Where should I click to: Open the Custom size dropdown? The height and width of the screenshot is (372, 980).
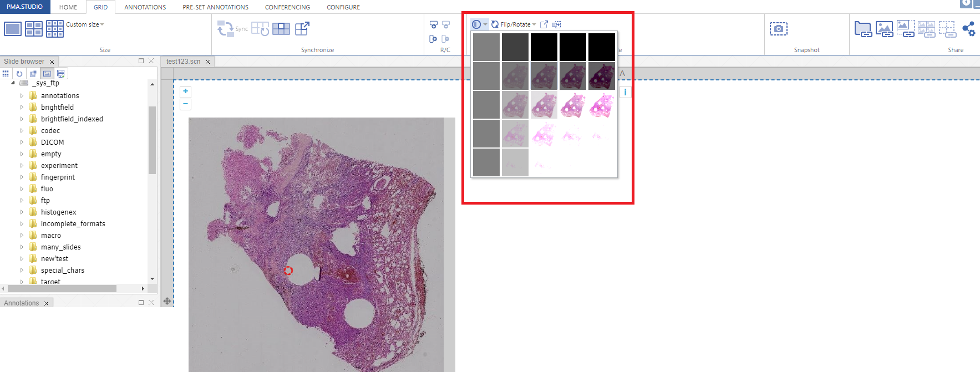click(85, 24)
